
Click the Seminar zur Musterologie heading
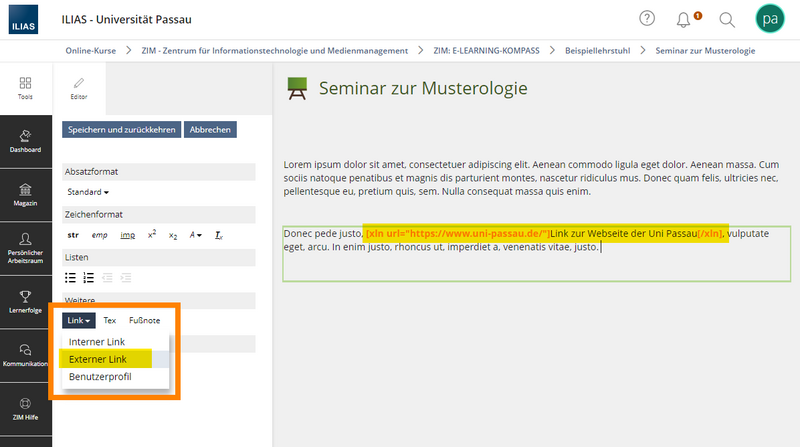(x=423, y=88)
